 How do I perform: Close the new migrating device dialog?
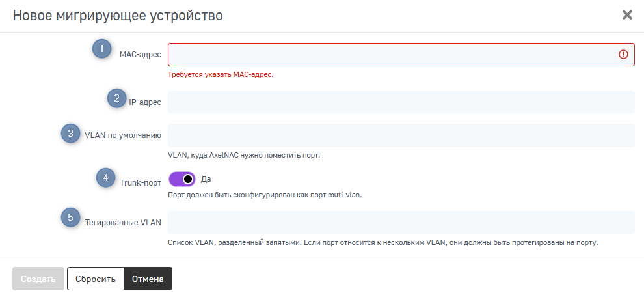(627, 15)
